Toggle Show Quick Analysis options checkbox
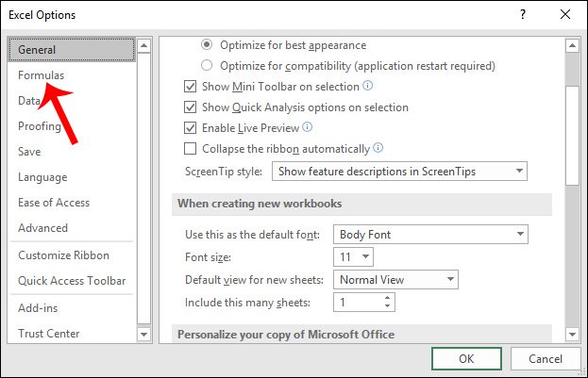This screenshot has width=588, height=378. (190, 107)
